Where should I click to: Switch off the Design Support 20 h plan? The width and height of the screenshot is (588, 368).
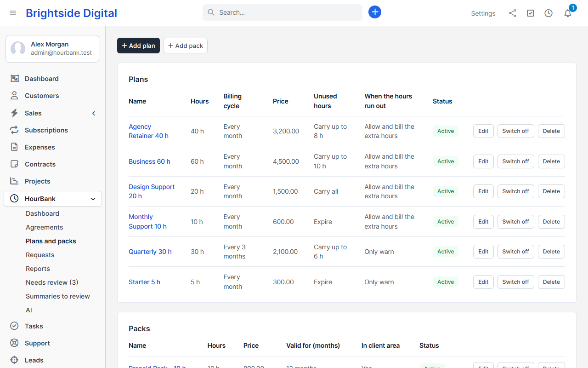coord(516,191)
